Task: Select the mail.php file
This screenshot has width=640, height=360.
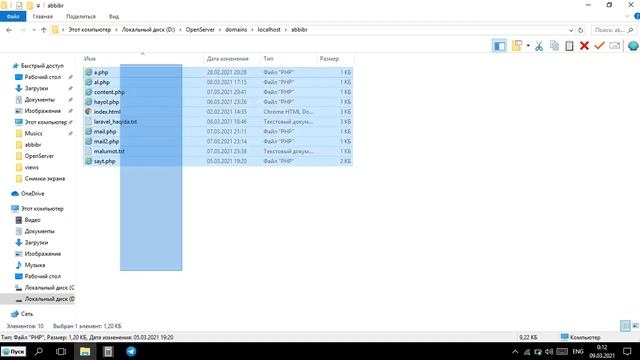Action: tap(105, 131)
